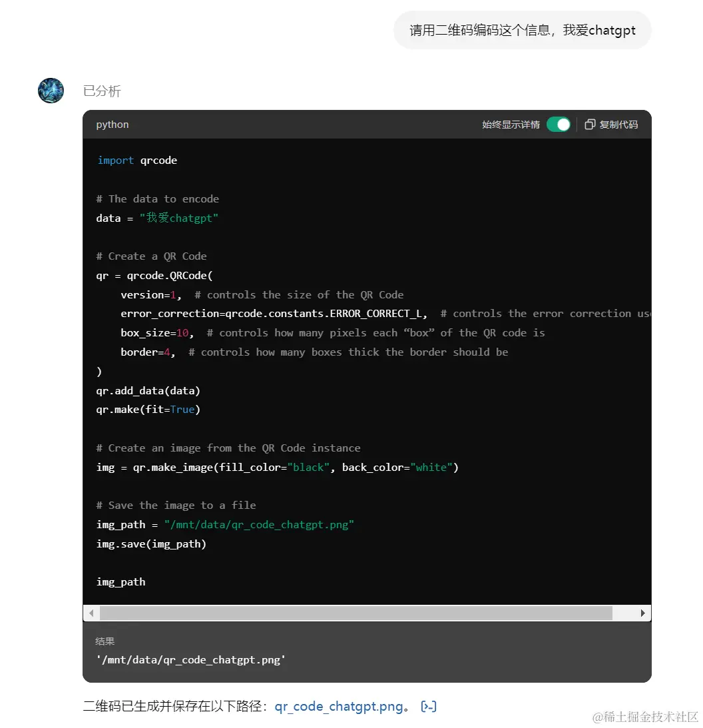Click the 已分析 status label
703x728 pixels.
[102, 91]
